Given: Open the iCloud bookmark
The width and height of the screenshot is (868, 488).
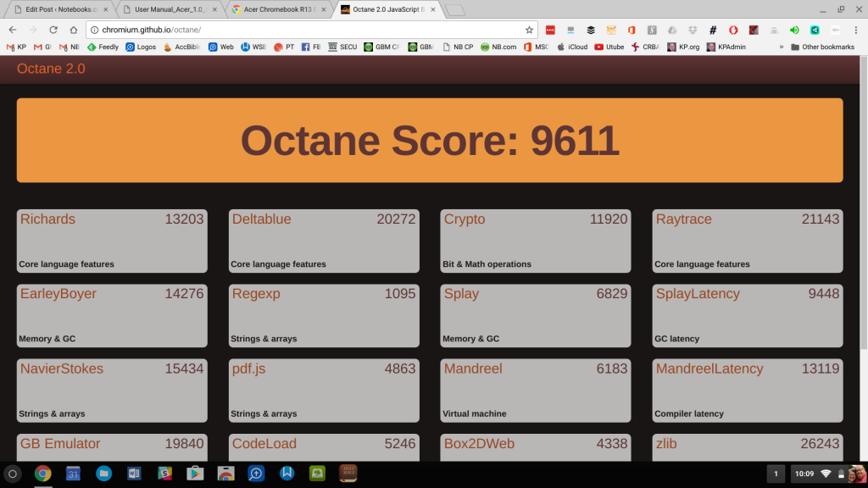Looking at the screenshot, I should (x=572, y=47).
